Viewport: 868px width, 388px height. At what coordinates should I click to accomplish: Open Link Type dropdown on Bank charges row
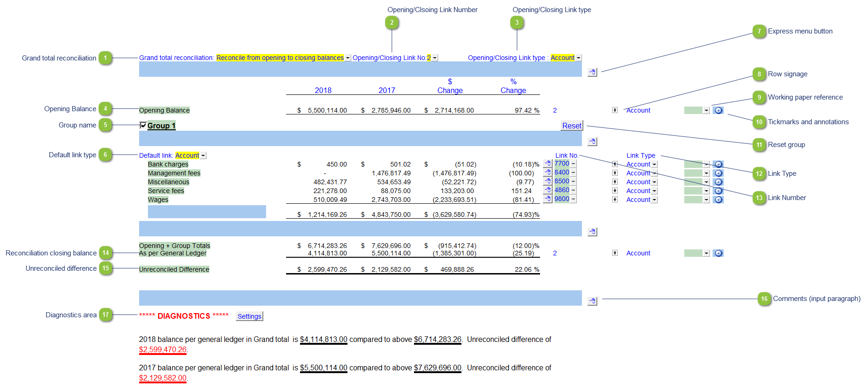click(654, 165)
